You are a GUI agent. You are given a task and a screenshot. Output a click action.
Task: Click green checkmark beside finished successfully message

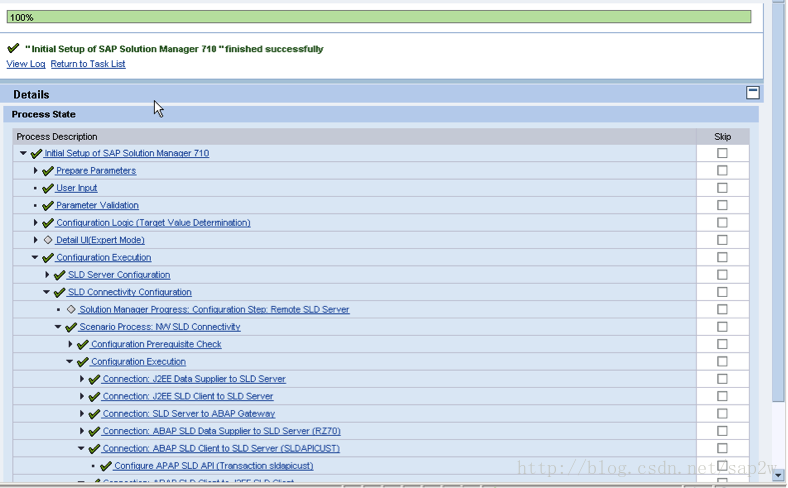(13, 48)
